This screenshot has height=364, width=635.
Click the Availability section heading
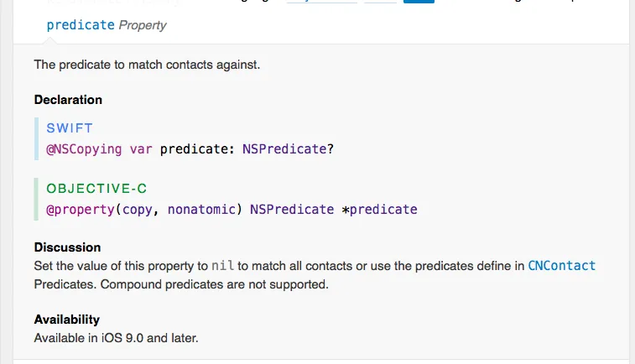(x=66, y=320)
